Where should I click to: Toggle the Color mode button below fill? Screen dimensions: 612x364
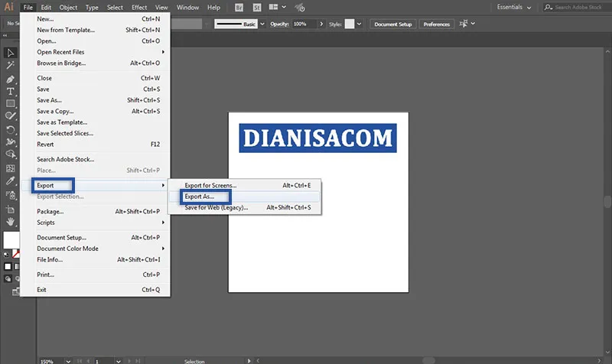8,266
